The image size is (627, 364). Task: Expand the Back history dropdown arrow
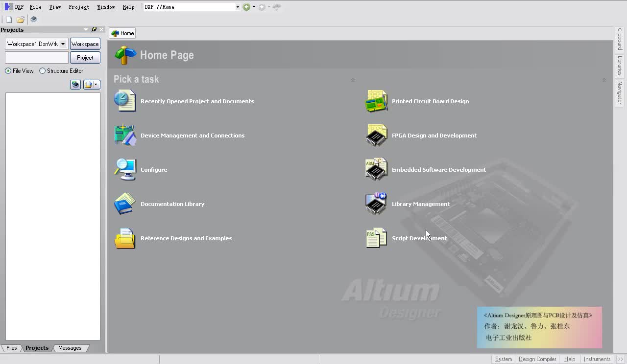254,7
